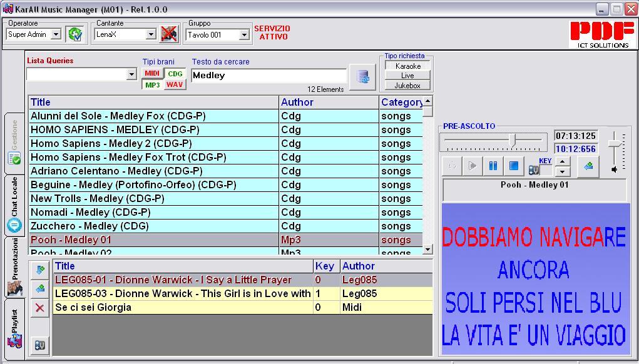Run the database search button next to Medley
Viewport: 639px width, 364px height.
tap(363, 76)
